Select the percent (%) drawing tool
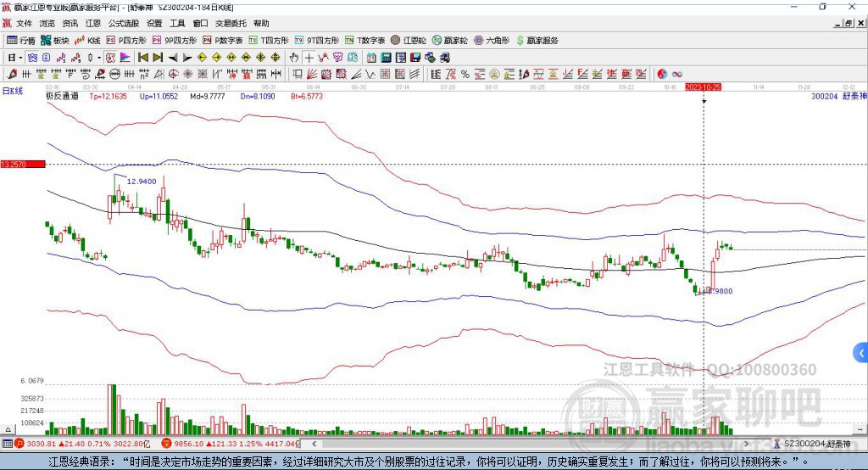868x470 pixels. click(465, 75)
